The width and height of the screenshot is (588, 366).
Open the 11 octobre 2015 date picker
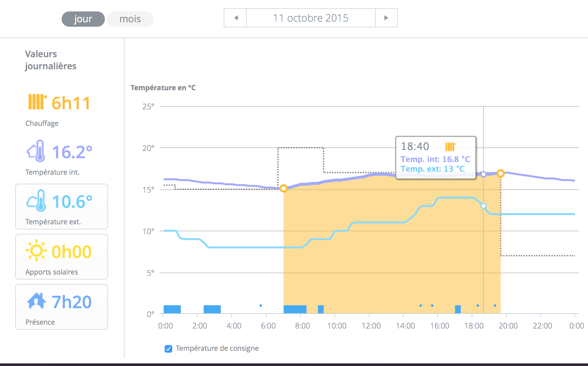tap(311, 18)
